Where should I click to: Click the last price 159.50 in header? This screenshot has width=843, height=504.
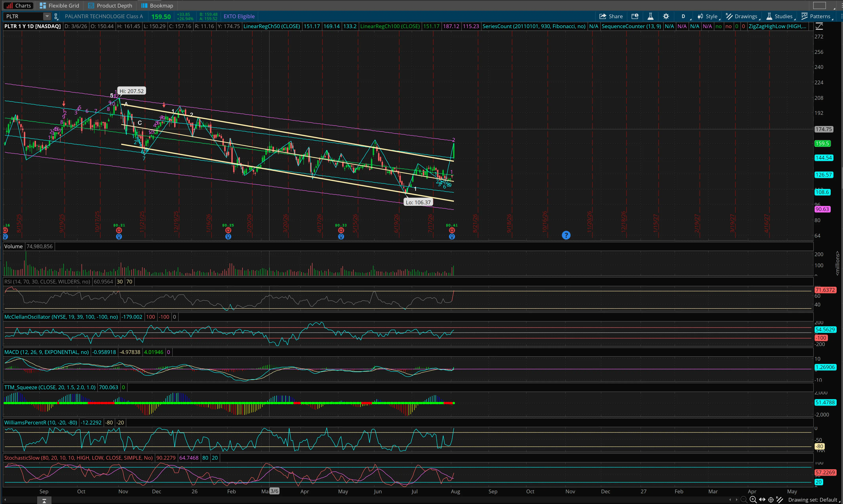point(161,16)
